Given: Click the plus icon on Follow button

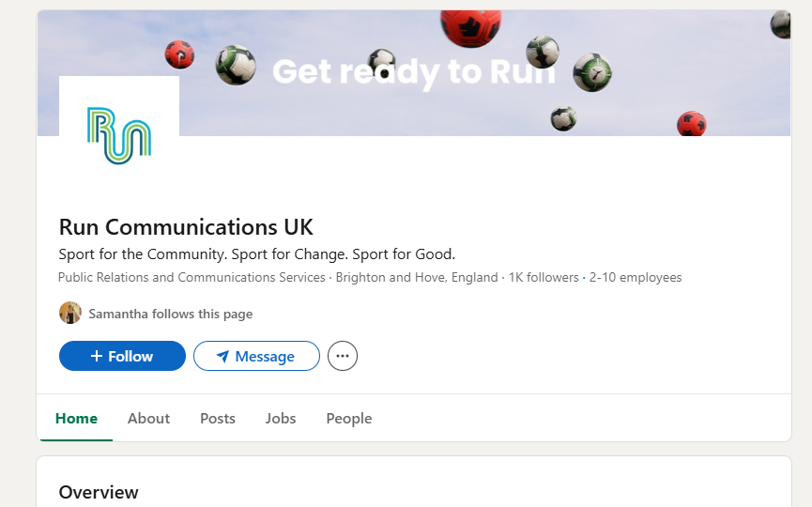Looking at the screenshot, I should click(x=96, y=357).
